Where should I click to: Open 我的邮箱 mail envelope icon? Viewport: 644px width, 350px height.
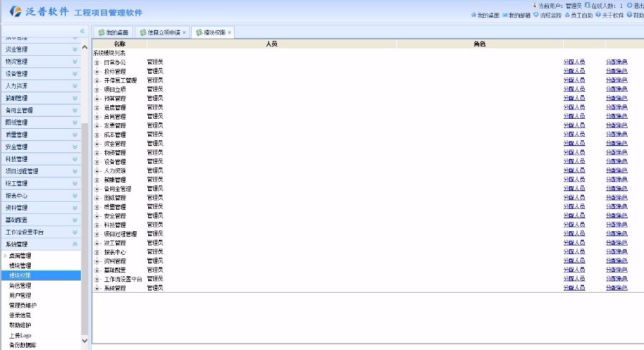[x=505, y=15]
